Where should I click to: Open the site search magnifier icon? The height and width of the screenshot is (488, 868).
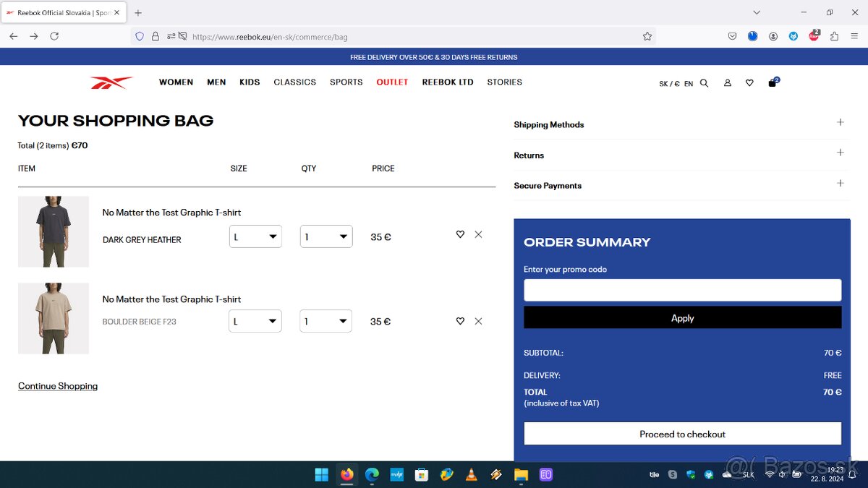[704, 83]
